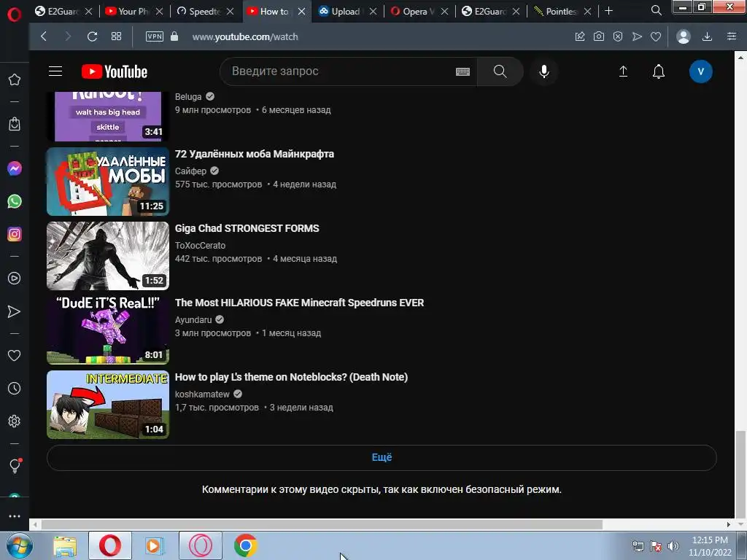Open the upload video button

623,71
